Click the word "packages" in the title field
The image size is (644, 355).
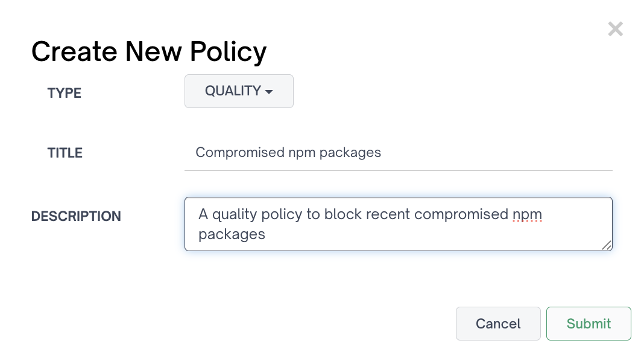point(350,153)
